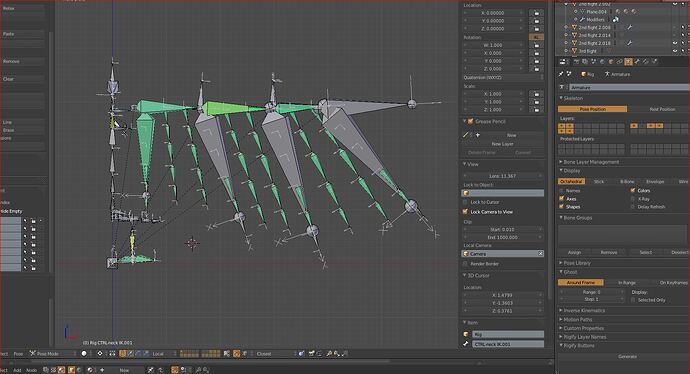This screenshot has height=374, width=690.
Task: Disable the Shapes checkbox
Action: pos(562,207)
